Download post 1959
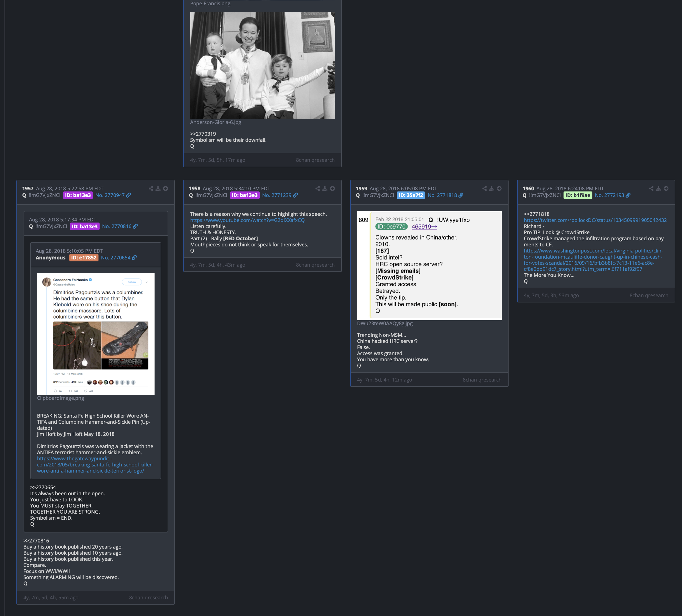 point(492,188)
